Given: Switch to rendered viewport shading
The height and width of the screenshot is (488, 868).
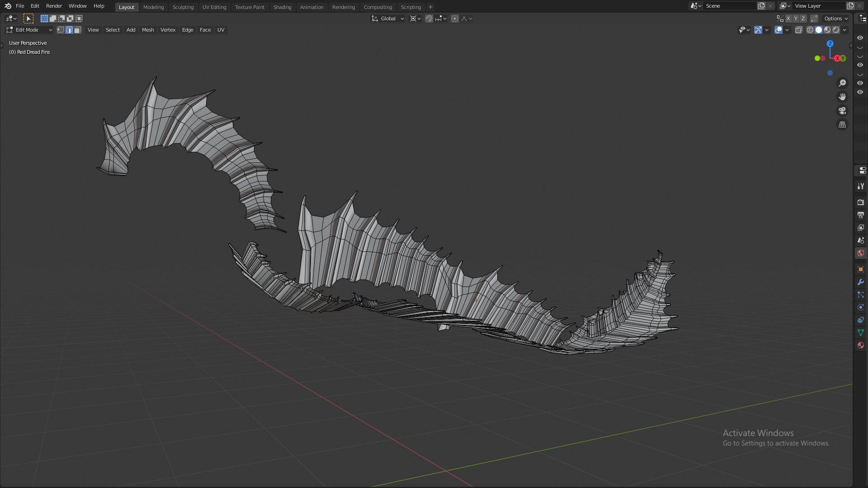Looking at the screenshot, I should tap(836, 30).
